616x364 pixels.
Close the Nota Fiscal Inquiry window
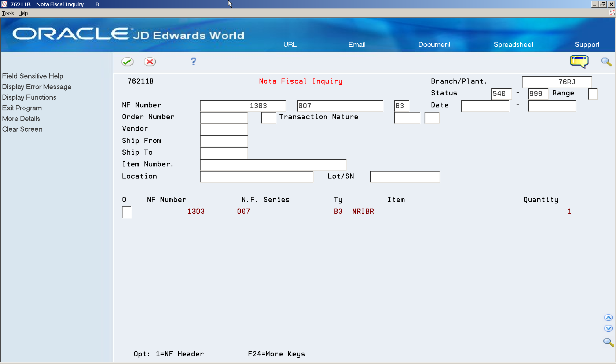click(x=611, y=4)
